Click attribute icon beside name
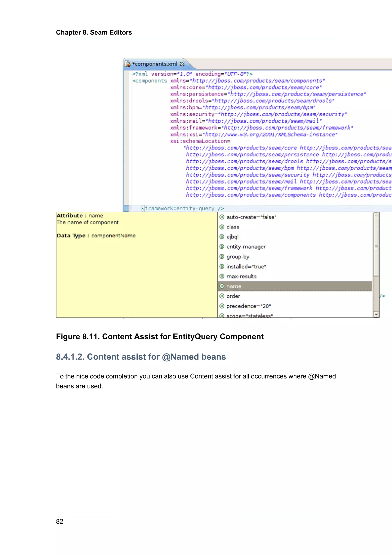Screen dimensions: 392x555 222,286
